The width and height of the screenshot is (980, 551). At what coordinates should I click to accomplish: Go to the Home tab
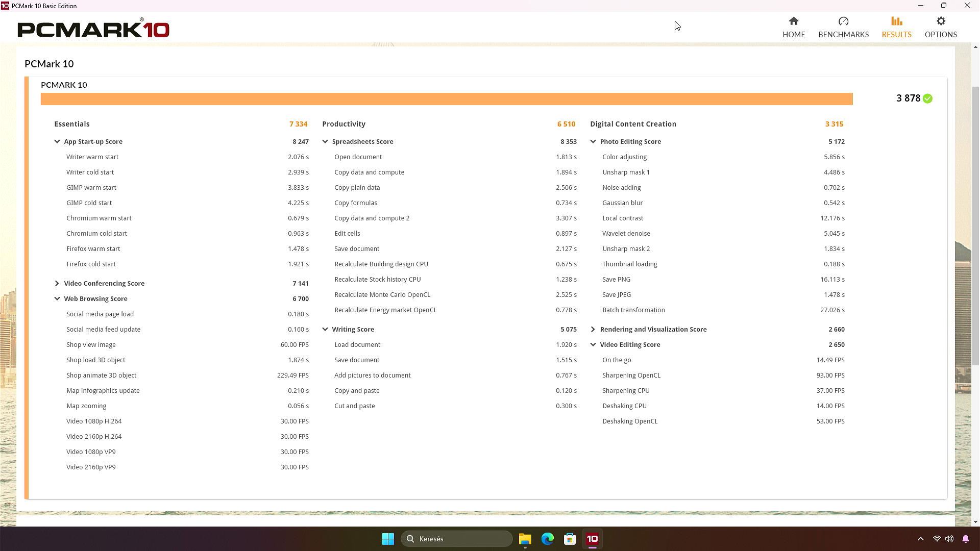pos(793,27)
